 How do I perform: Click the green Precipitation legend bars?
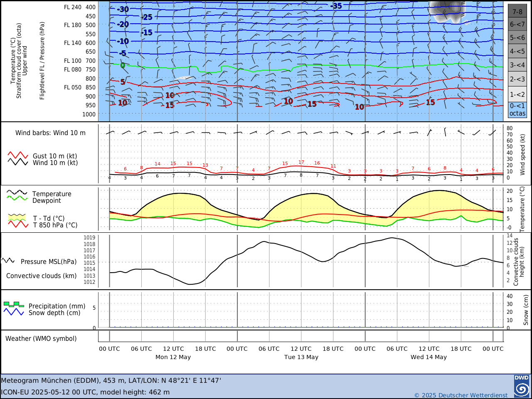[14, 304]
